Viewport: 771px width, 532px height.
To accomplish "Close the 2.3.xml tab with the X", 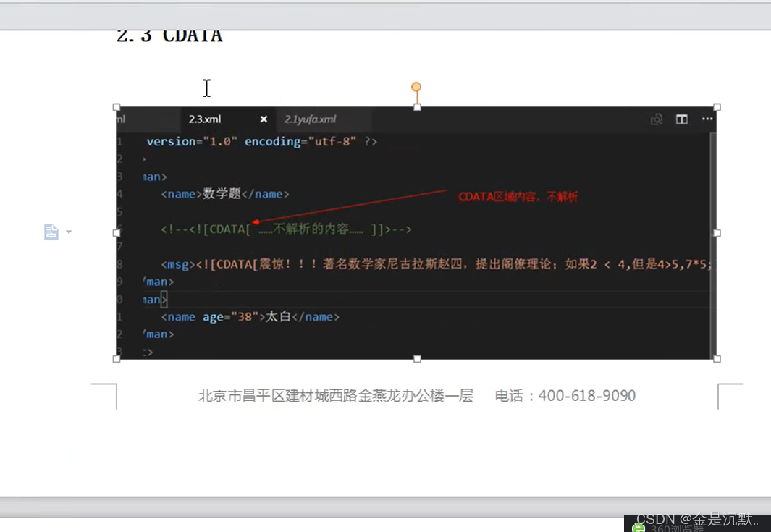I will click(264, 119).
